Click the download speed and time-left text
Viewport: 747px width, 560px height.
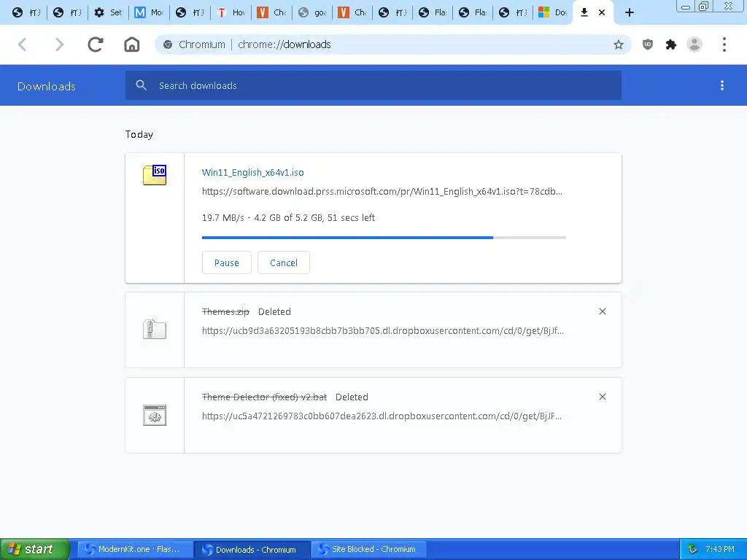coord(288,217)
